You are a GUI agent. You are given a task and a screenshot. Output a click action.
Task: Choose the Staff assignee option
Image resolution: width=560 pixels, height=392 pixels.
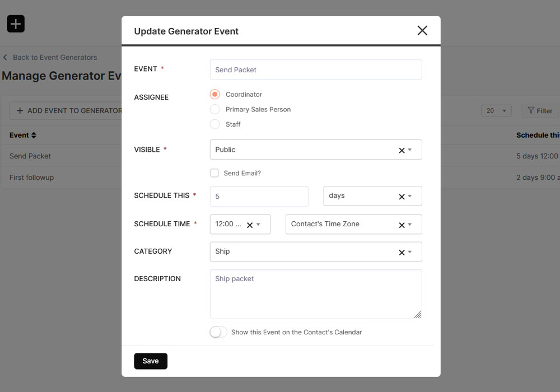(x=215, y=124)
